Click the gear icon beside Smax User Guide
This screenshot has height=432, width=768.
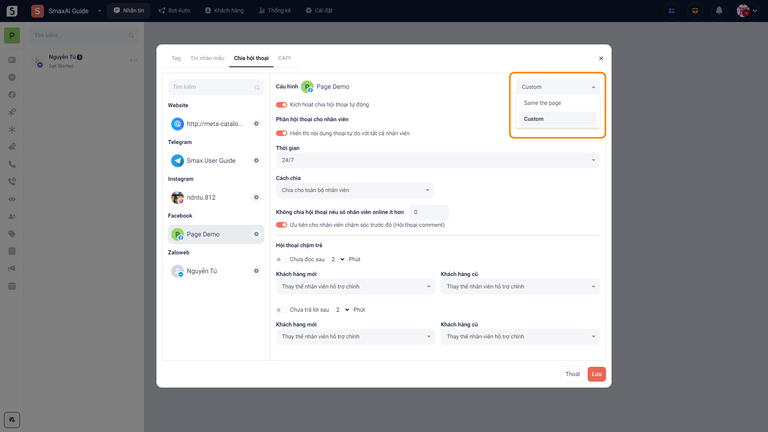256,160
